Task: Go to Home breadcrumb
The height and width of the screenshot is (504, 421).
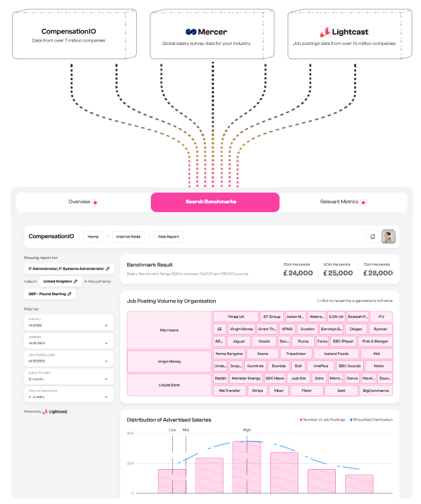Action: tap(93, 237)
